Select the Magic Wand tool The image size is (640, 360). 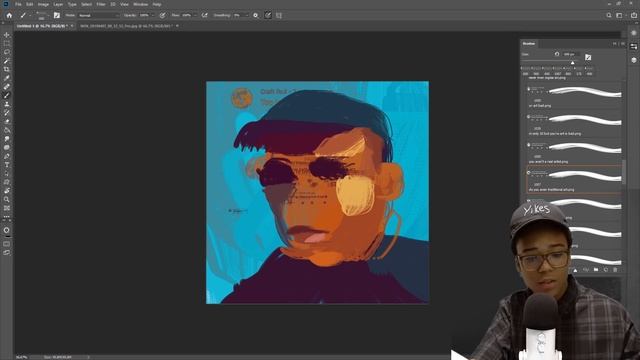point(7,61)
